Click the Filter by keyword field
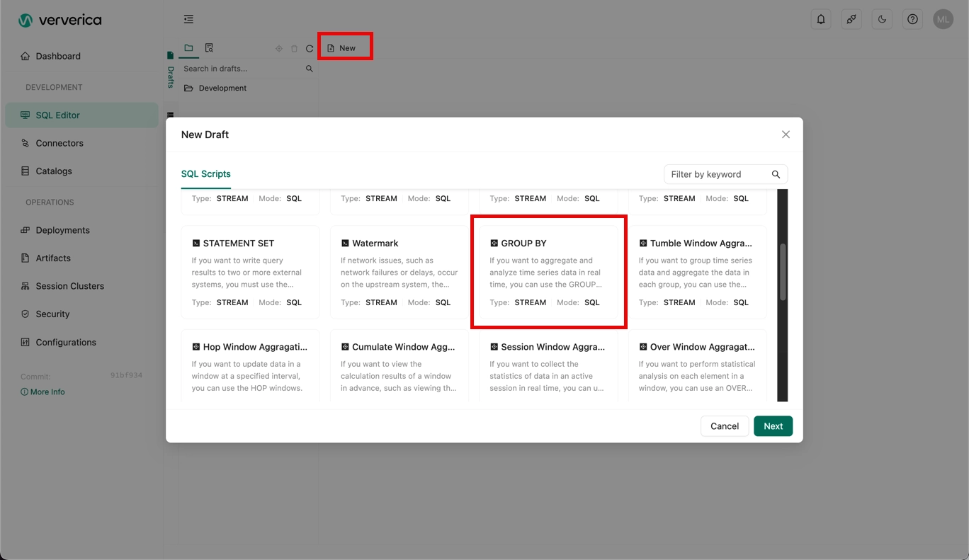969x560 pixels. [x=725, y=174]
